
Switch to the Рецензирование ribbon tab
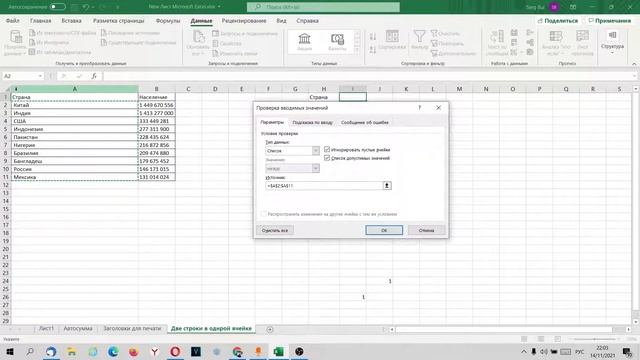click(244, 20)
